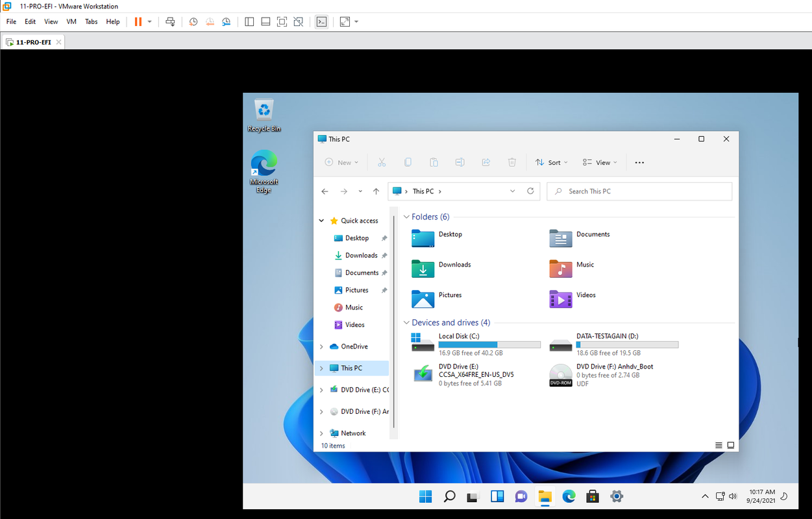812x519 pixels.
Task: Open the snapshot manager icon
Action: click(226, 21)
